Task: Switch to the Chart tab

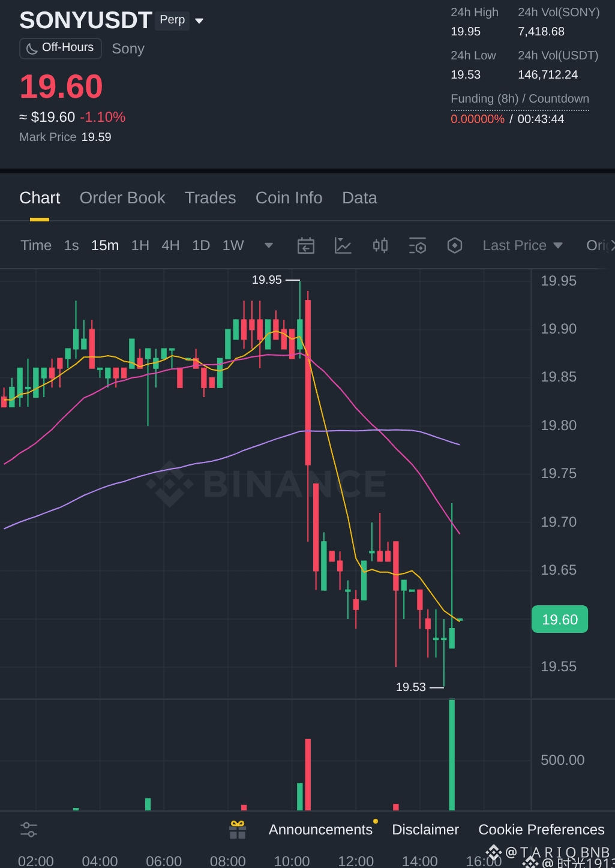Action: click(40, 198)
